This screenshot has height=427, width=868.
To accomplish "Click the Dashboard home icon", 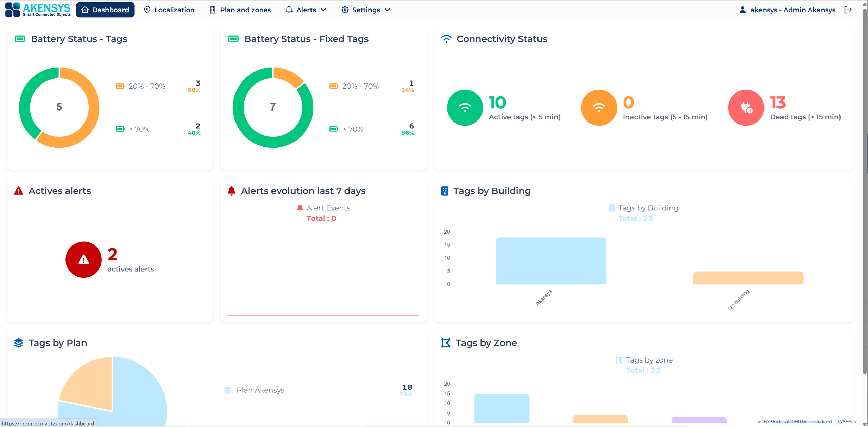I will [85, 10].
